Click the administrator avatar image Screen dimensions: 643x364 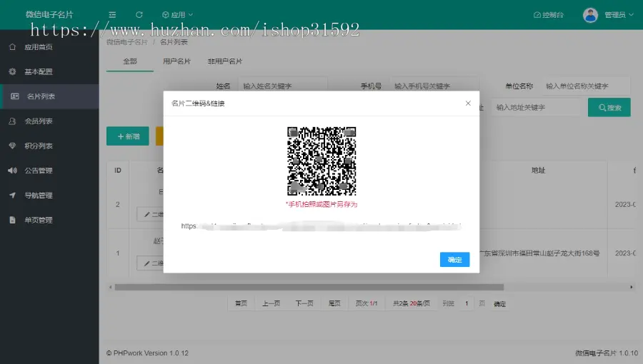coord(590,14)
